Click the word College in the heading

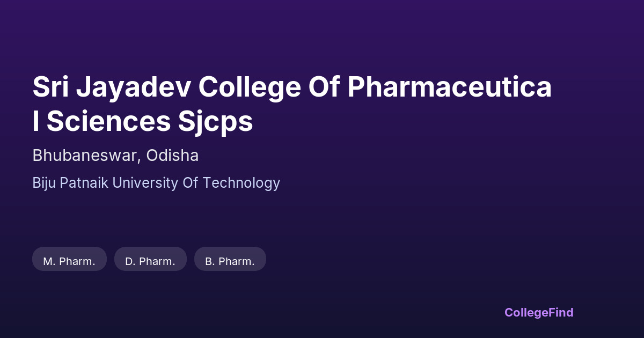pyautogui.click(x=250, y=88)
